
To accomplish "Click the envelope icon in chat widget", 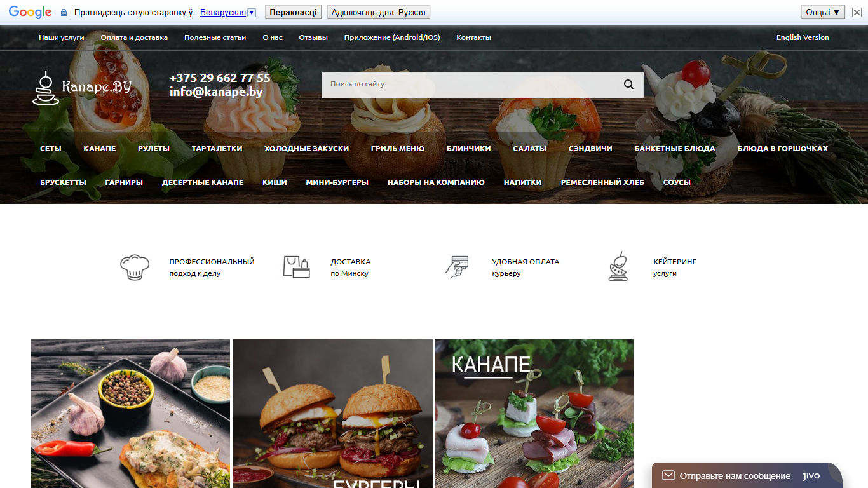I will [668, 475].
